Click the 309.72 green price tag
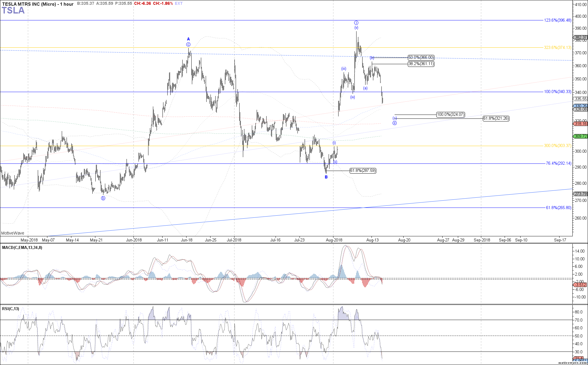The height and width of the screenshot is (365, 588). click(x=581, y=136)
